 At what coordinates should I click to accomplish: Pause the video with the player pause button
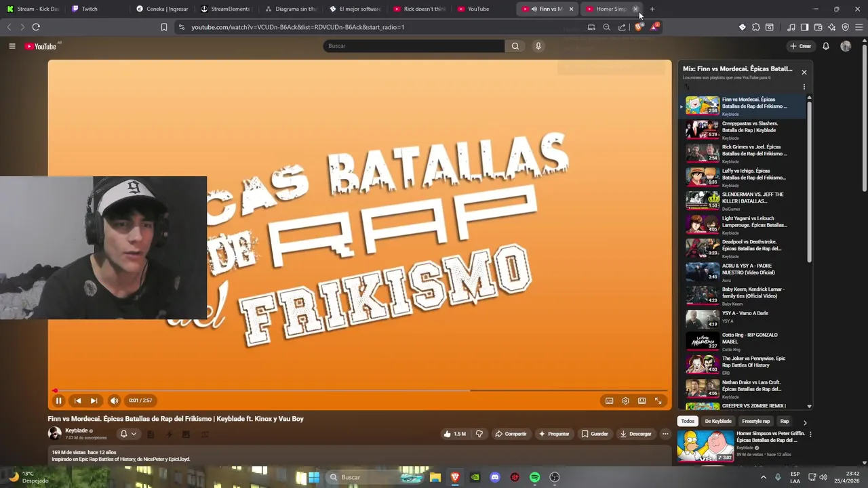point(58,401)
